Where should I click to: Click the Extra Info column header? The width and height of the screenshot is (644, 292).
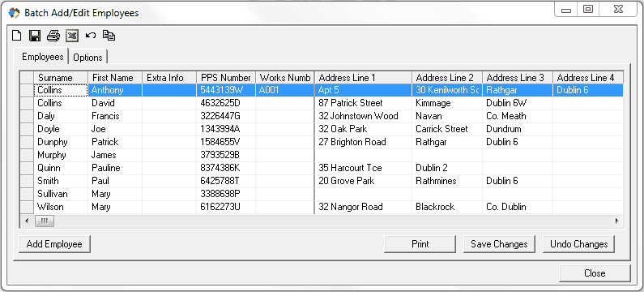[x=169, y=78]
